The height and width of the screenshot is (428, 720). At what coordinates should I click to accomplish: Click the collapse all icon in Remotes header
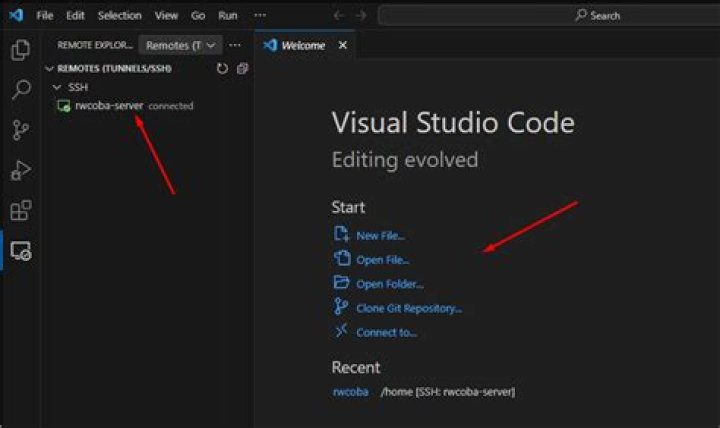pyautogui.click(x=242, y=68)
